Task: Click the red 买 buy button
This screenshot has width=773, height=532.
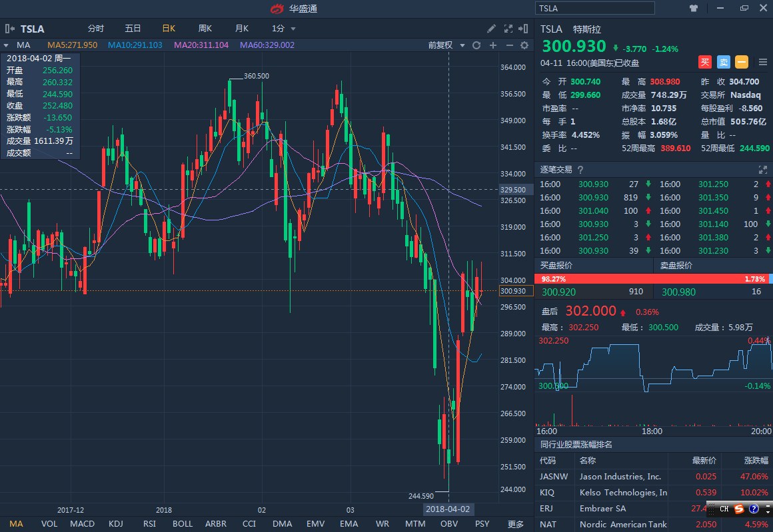Action: pos(705,62)
